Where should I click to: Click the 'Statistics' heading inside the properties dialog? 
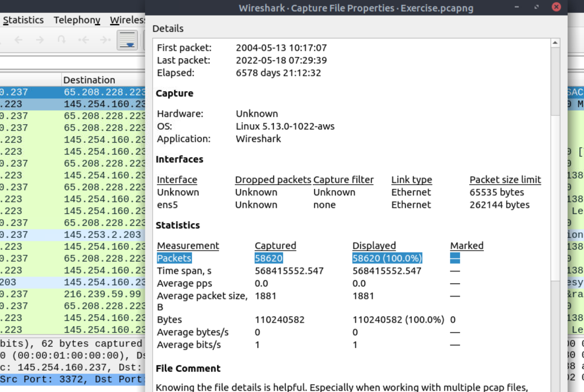point(178,225)
